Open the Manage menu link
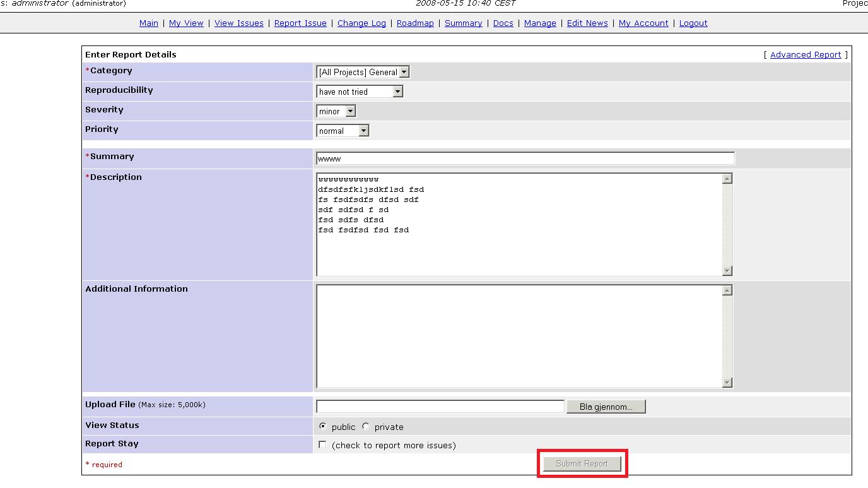This screenshot has width=868, height=488. coord(540,23)
